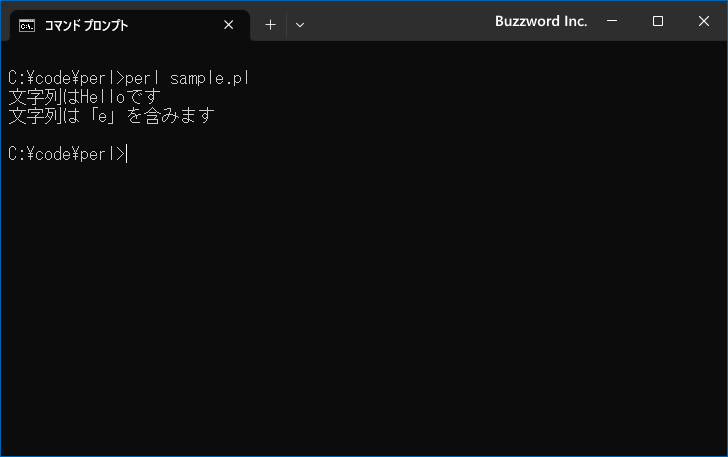Click the 「e」 text in second output line
Screen dimensions: 728x457
102,116
